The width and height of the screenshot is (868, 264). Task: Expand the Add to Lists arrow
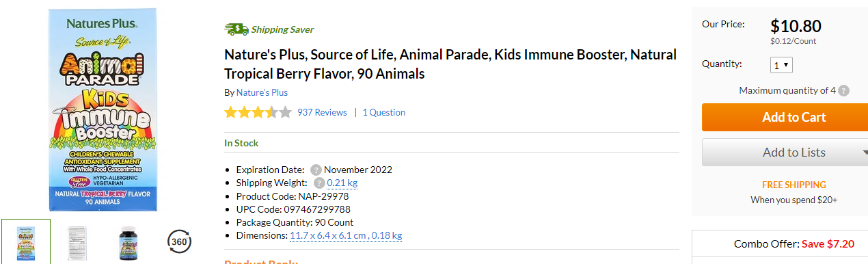[864, 153]
